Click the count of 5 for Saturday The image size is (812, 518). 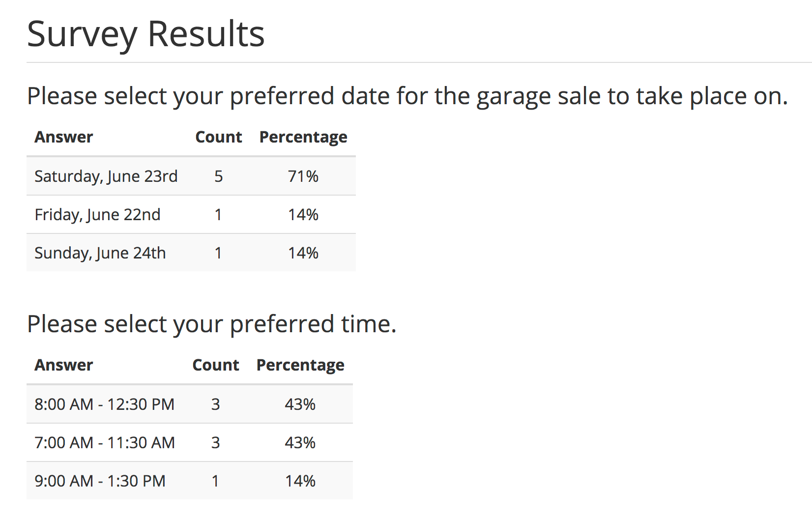pyautogui.click(x=218, y=176)
